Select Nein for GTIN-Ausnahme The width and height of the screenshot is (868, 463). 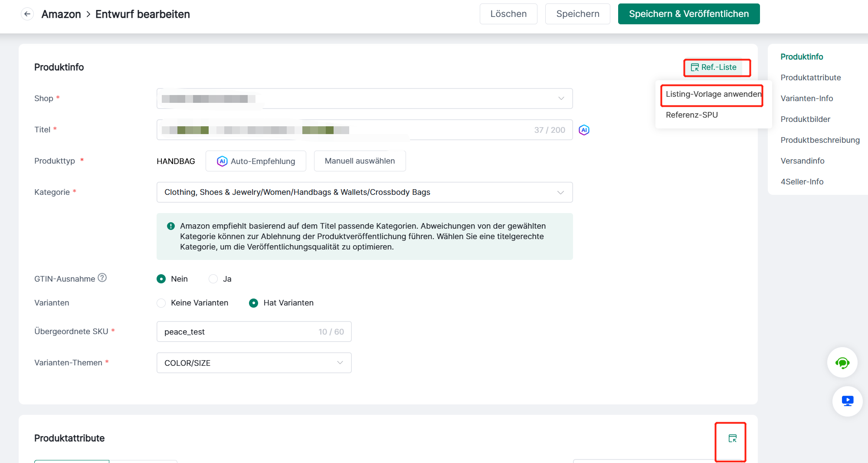[161, 279]
